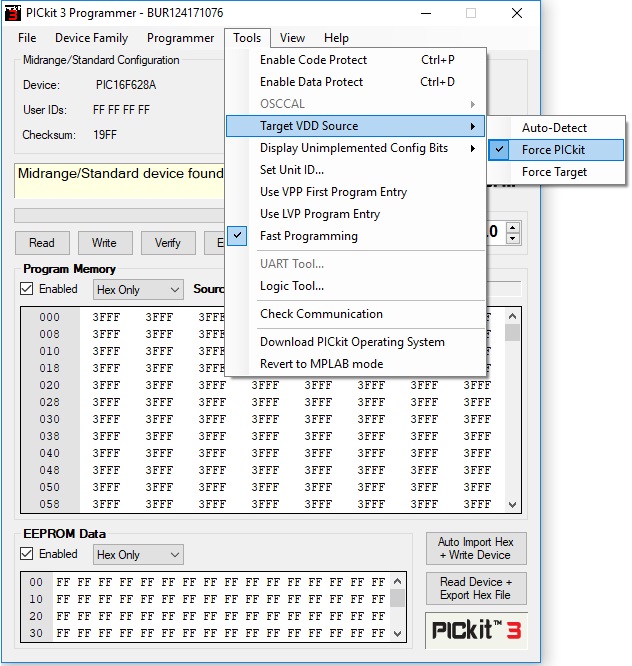632x666 pixels.
Task: Click the device name PIC16F628A
Action: click(126, 85)
